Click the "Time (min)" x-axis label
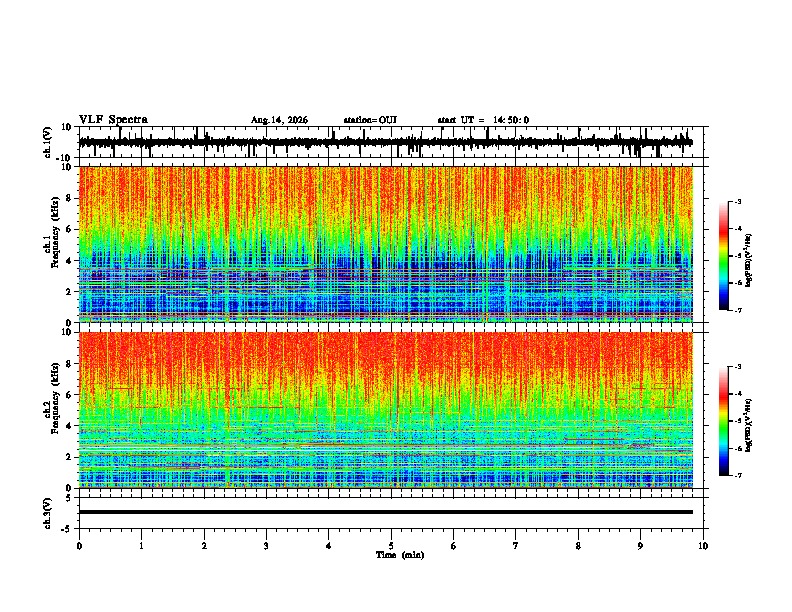This screenshot has height=612, width=792. (x=400, y=555)
